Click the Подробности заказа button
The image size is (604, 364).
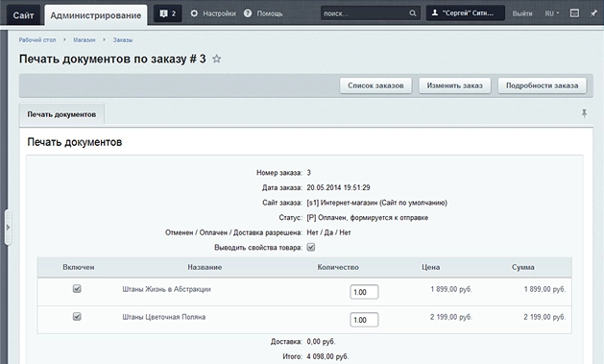point(542,85)
